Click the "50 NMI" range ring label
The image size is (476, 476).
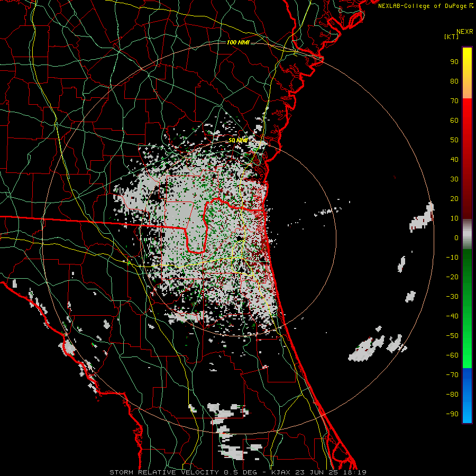[x=238, y=140]
